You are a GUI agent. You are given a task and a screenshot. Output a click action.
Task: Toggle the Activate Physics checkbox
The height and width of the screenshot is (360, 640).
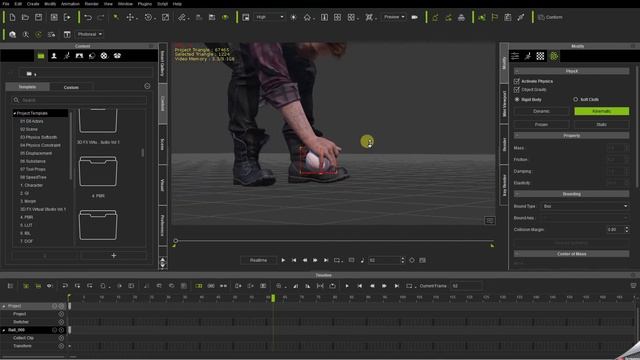pyautogui.click(x=517, y=81)
